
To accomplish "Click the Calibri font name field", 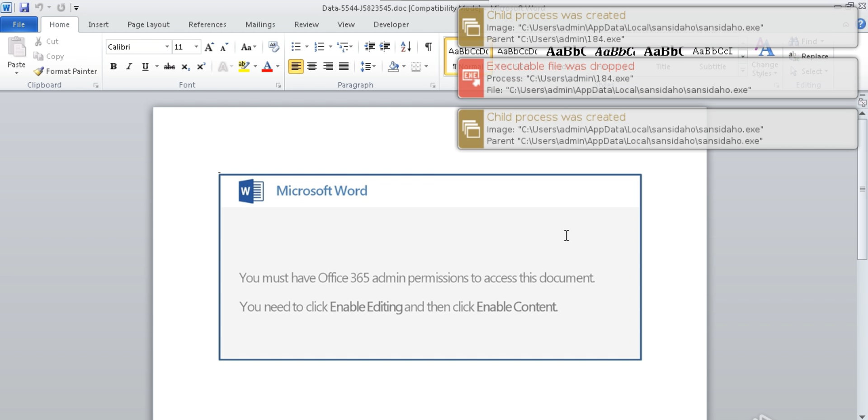I will point(135,47).
